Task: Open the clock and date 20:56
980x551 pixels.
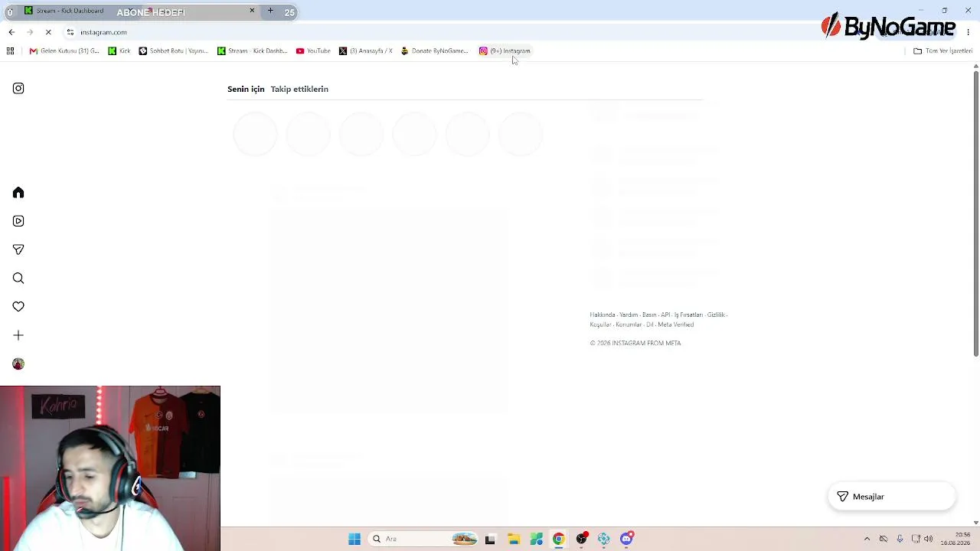Action: point(955,539)
